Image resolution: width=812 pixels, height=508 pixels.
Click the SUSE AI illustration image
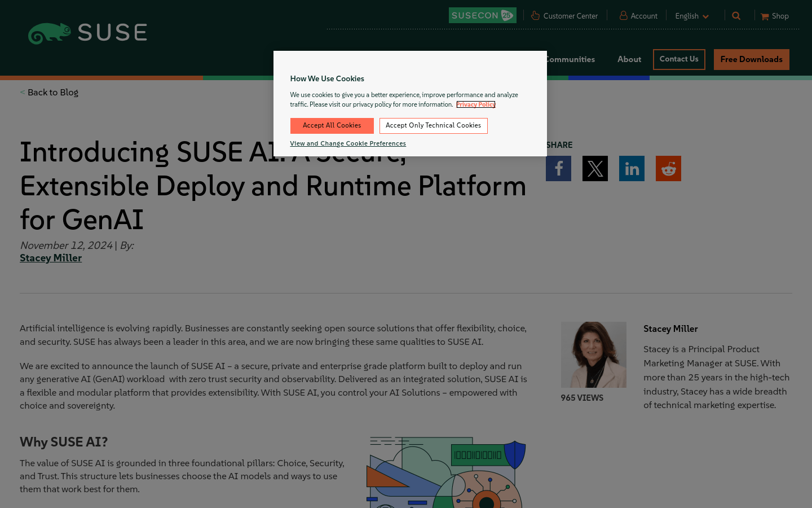click(447, 472)
